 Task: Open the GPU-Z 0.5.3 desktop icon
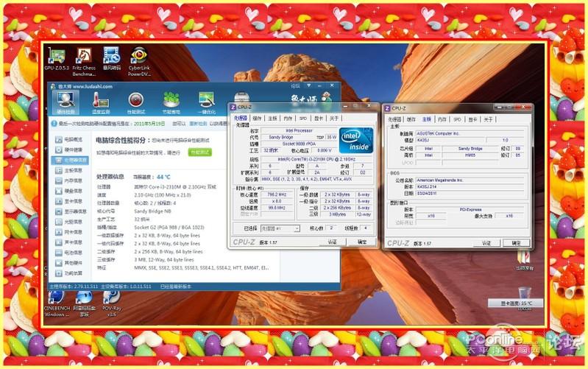(x=56, y=59)
